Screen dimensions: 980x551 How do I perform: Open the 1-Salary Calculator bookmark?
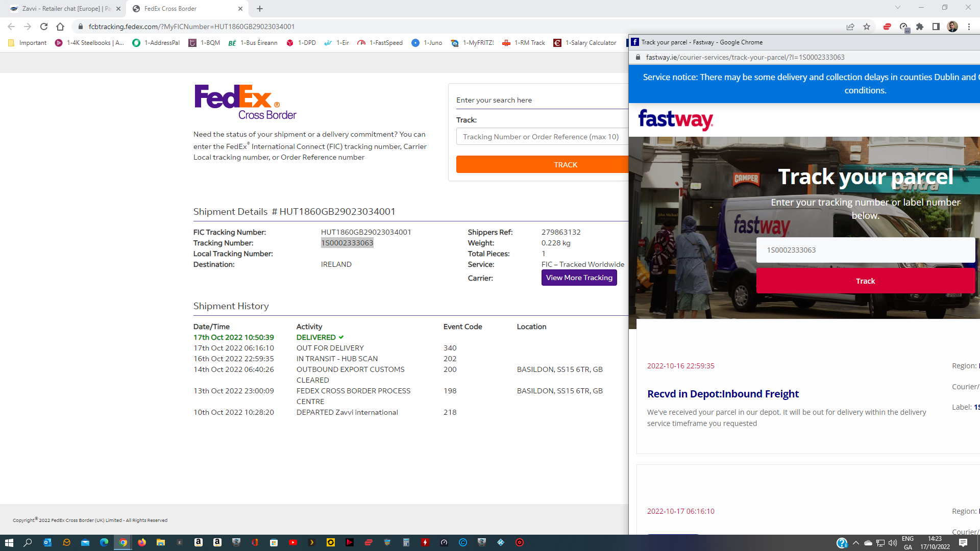tap(585, 43)
